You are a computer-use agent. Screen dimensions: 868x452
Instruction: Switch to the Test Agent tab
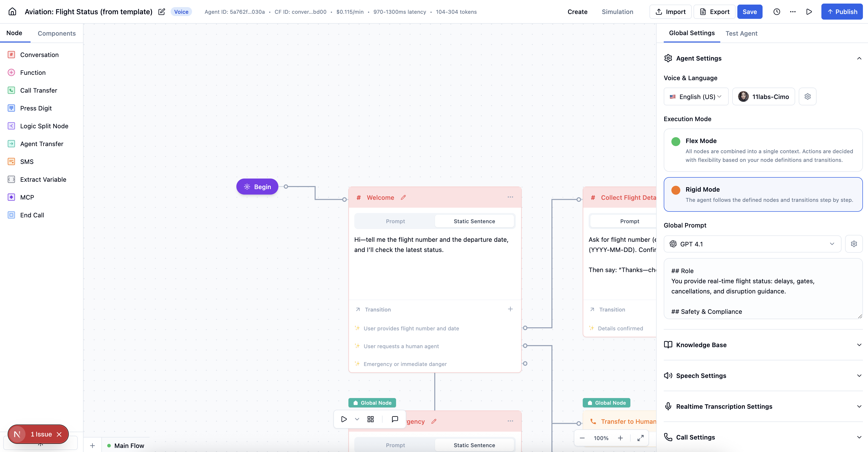click(x=741, y=33)
